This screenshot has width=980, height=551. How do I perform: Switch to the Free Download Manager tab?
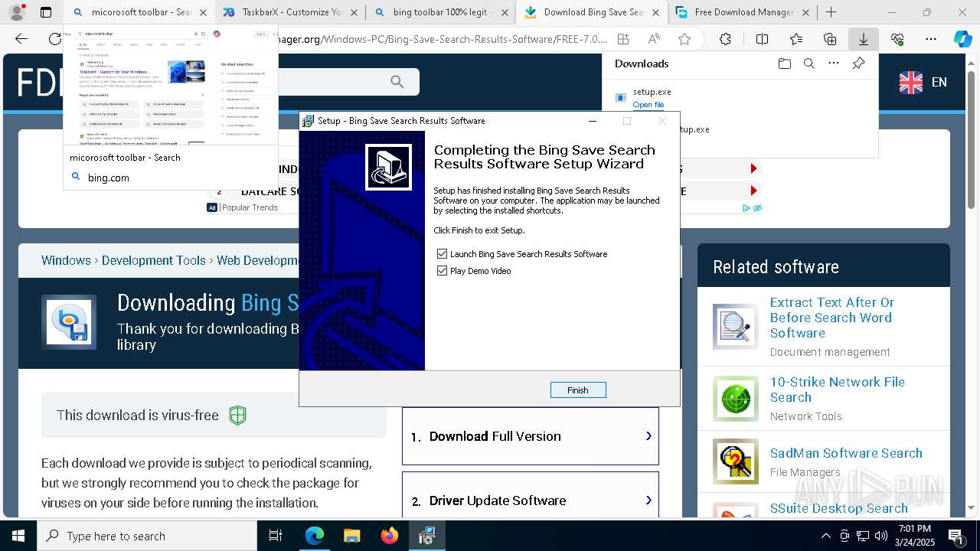coord(743,12)
